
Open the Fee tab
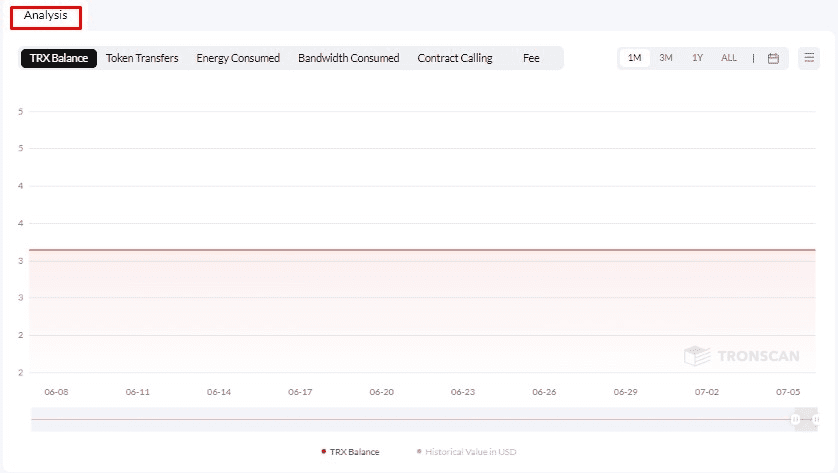tap(531, 58)
